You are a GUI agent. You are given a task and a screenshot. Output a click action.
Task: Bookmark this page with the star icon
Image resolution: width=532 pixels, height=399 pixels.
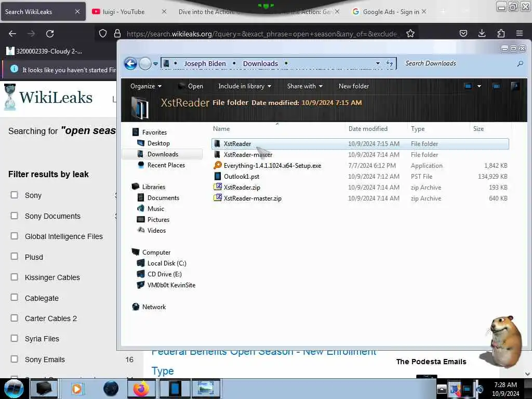click(410, 34)
